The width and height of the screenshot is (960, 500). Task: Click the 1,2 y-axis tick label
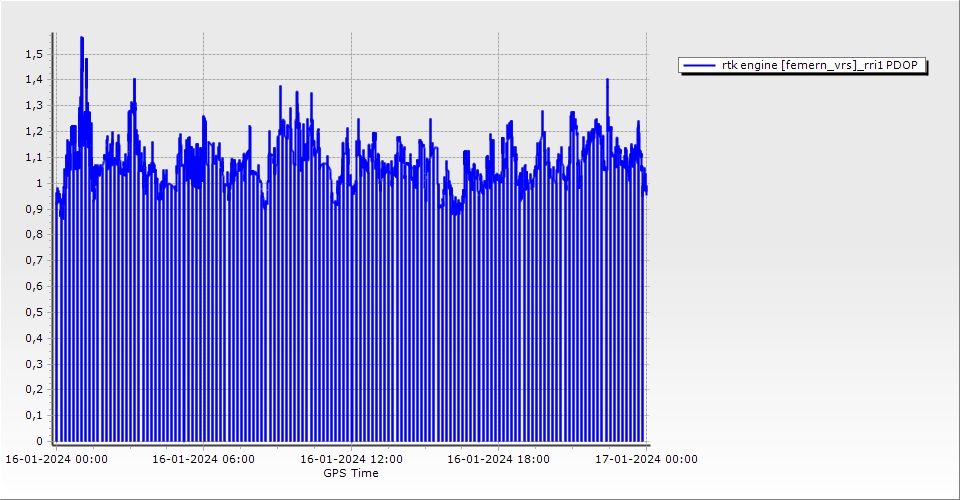tap(33, 131)
